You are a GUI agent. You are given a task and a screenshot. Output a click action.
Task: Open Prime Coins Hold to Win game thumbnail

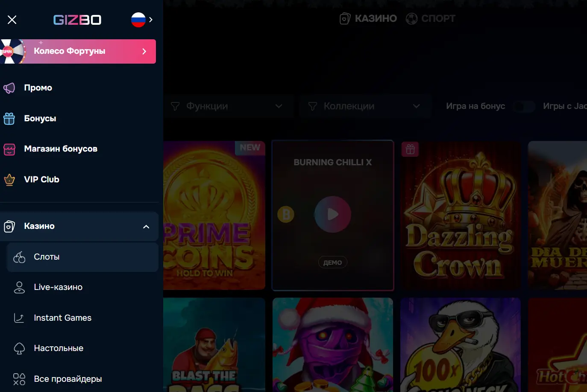[214, 215]
